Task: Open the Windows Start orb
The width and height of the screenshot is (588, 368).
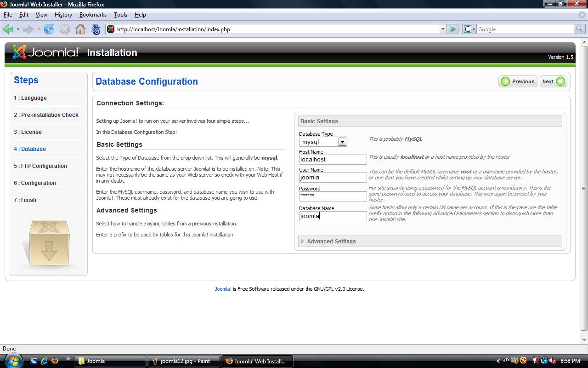Action: click(12, 361)
